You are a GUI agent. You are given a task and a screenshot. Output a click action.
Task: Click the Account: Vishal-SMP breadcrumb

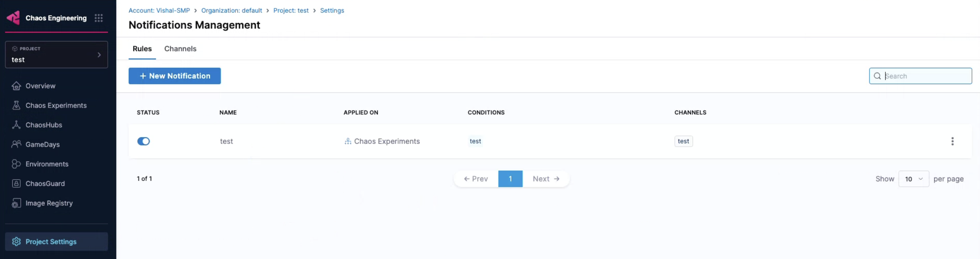[159, 10]
